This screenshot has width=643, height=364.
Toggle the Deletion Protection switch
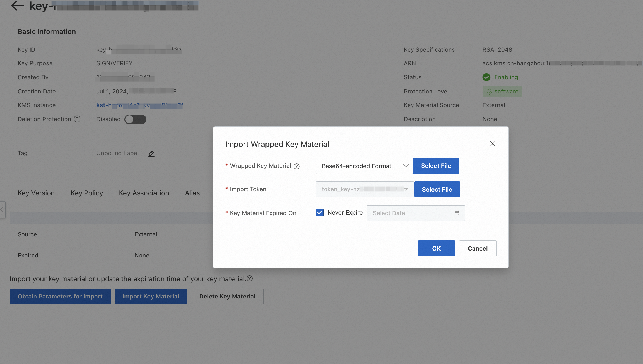coord(135,119)
